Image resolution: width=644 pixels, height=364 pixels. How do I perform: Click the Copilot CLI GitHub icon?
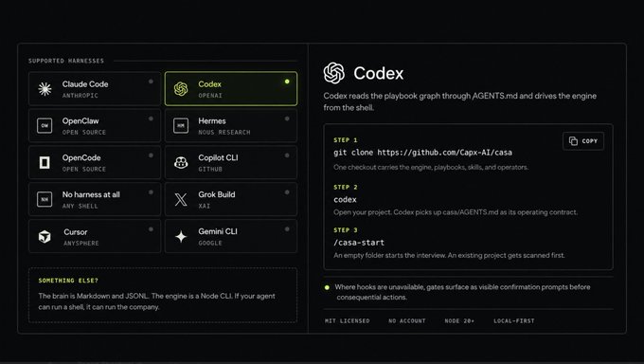click(x=181, y=162)
